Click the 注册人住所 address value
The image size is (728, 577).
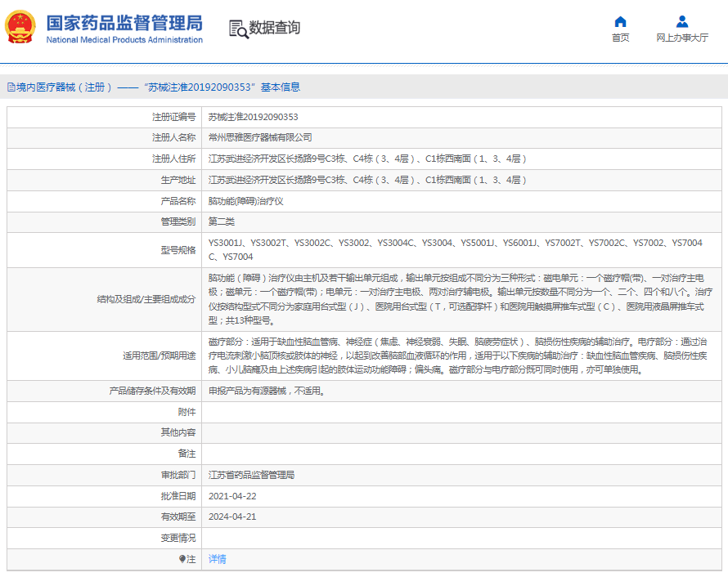[367, 159]
